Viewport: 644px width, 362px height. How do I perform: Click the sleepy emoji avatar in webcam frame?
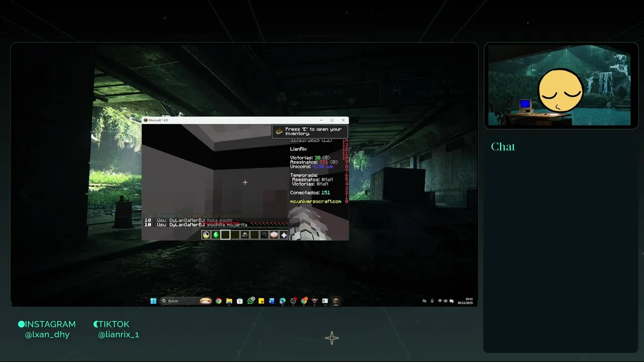tap(560, 90)
